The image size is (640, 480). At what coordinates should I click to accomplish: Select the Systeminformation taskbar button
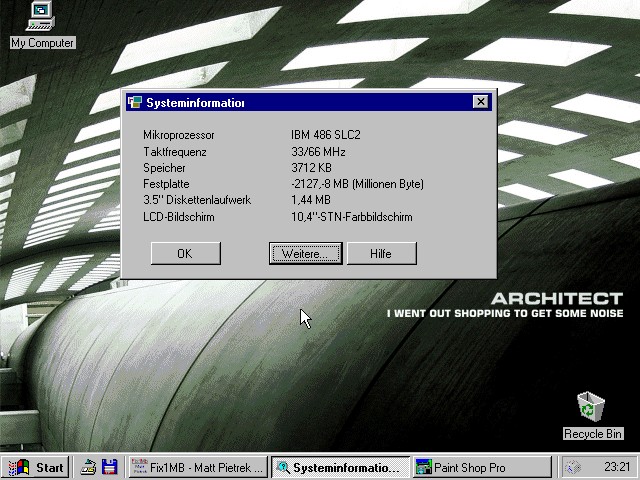340,467
